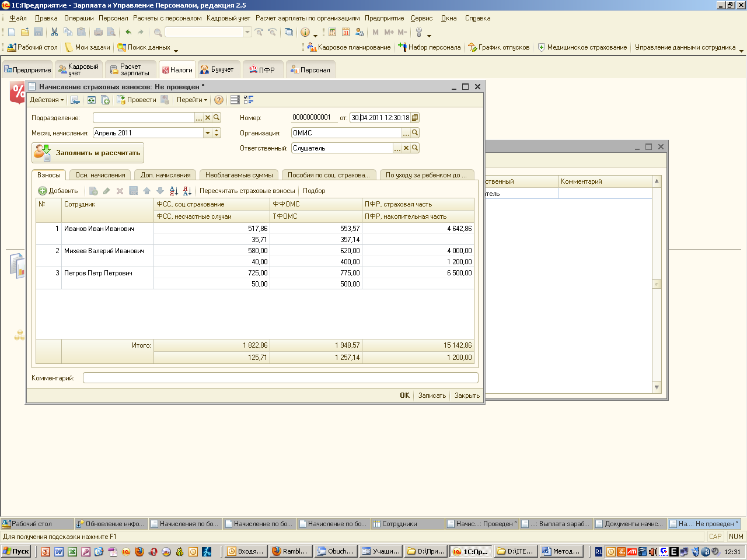Open the Calculator icon in main toolbar

(332, 32)
